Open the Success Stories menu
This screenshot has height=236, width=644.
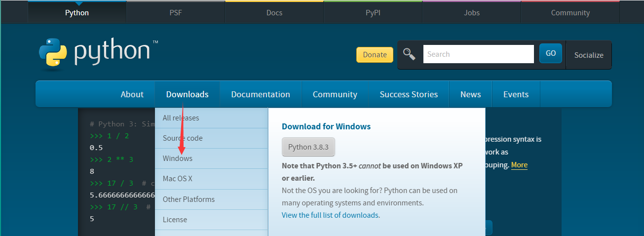point(409,94)
